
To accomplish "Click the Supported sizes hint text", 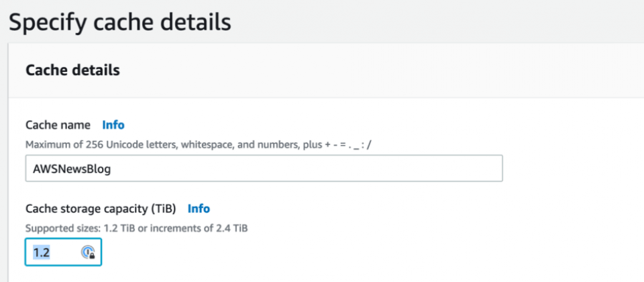I will coord(136,228).
